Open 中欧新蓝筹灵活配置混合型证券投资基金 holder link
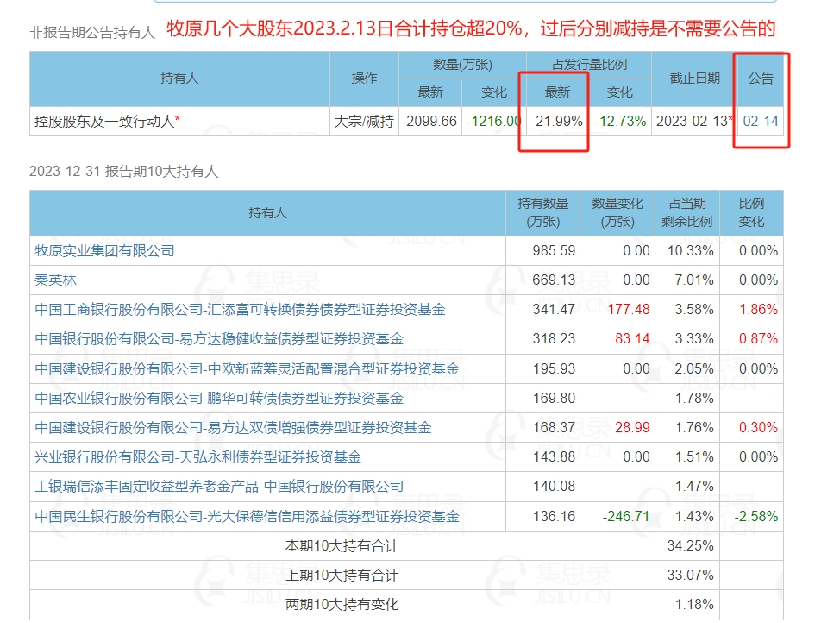 tap(247, 368)
